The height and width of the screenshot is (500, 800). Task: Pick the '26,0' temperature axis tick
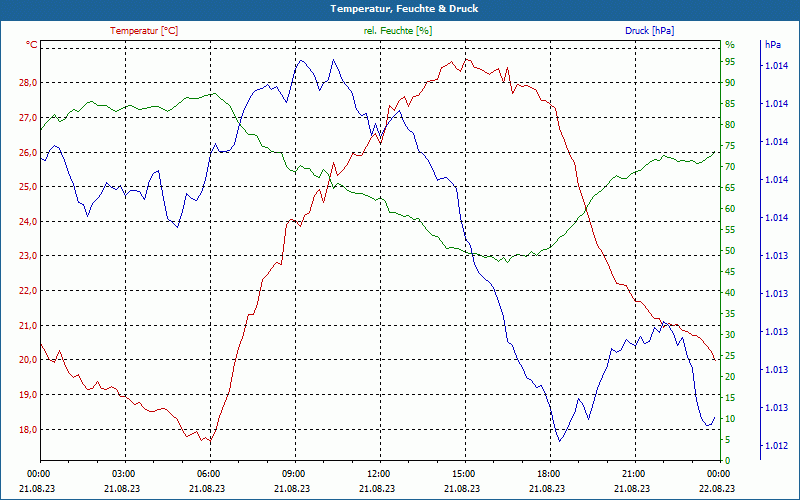point(28,152)
